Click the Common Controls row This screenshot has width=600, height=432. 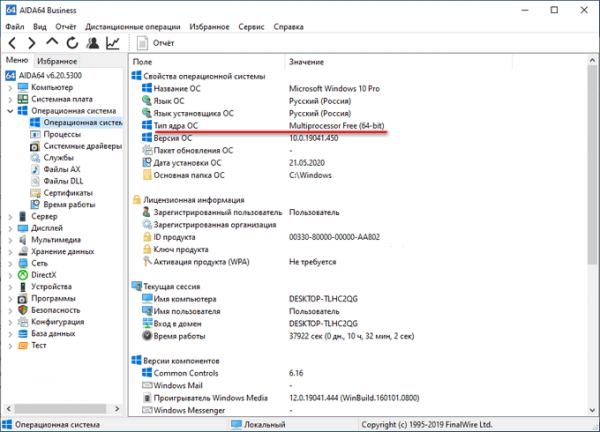[x=222, y=373]
